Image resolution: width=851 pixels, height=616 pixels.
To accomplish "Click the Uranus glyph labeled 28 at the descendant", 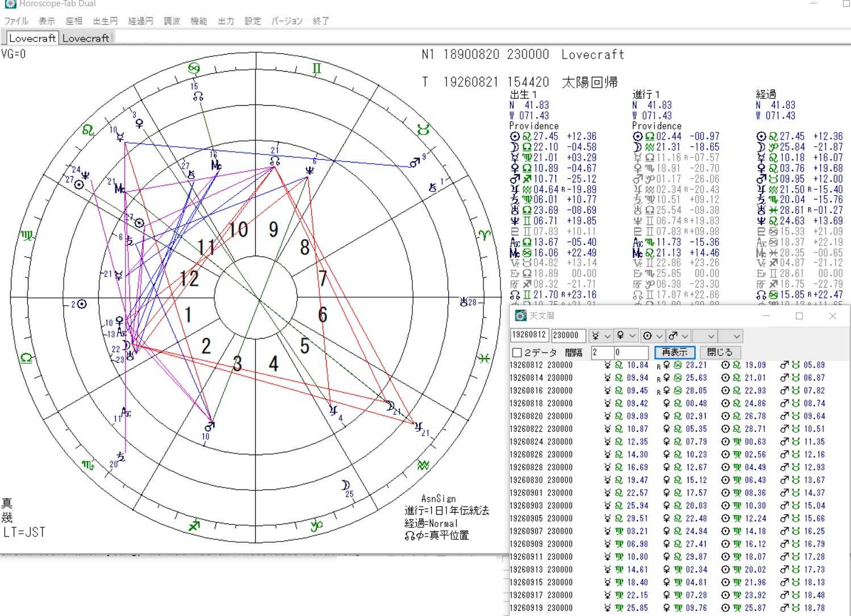I will (464, 302).
